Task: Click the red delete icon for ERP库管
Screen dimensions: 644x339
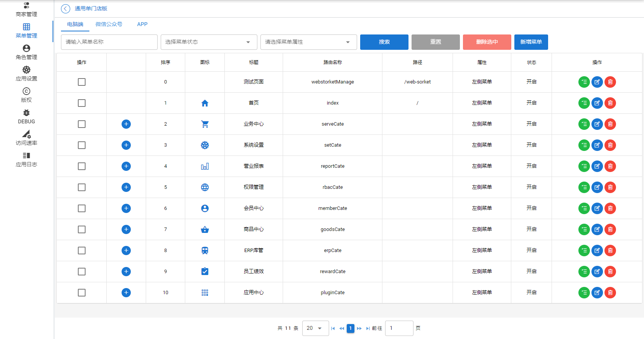Action: (x=610, y=251)
